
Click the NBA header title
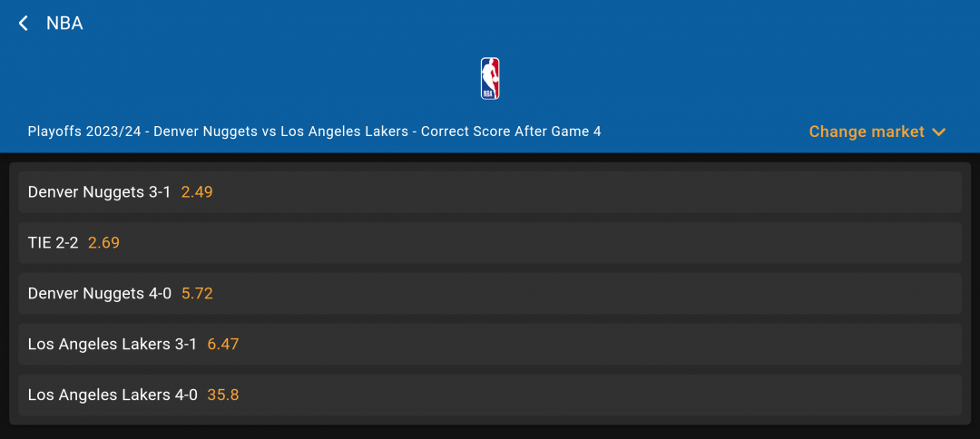pos(64,24)
